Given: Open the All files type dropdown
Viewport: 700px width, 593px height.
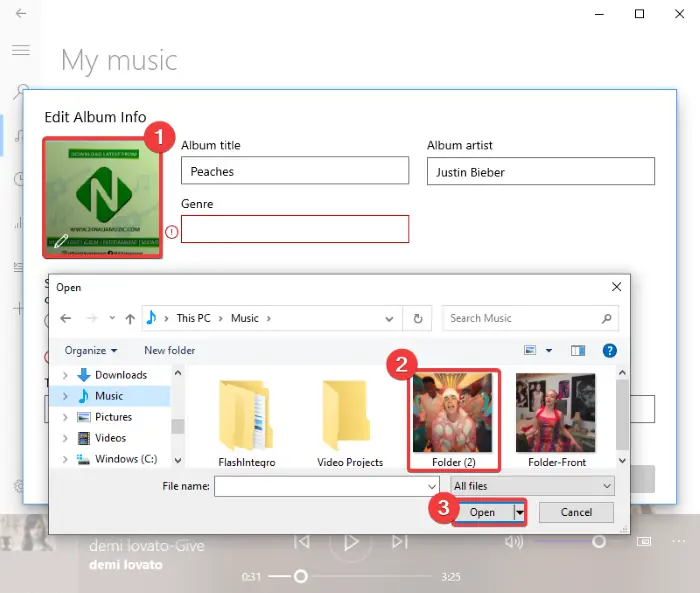Looking at the screenshot, I should pyautogui.click(x=532, y=486).
